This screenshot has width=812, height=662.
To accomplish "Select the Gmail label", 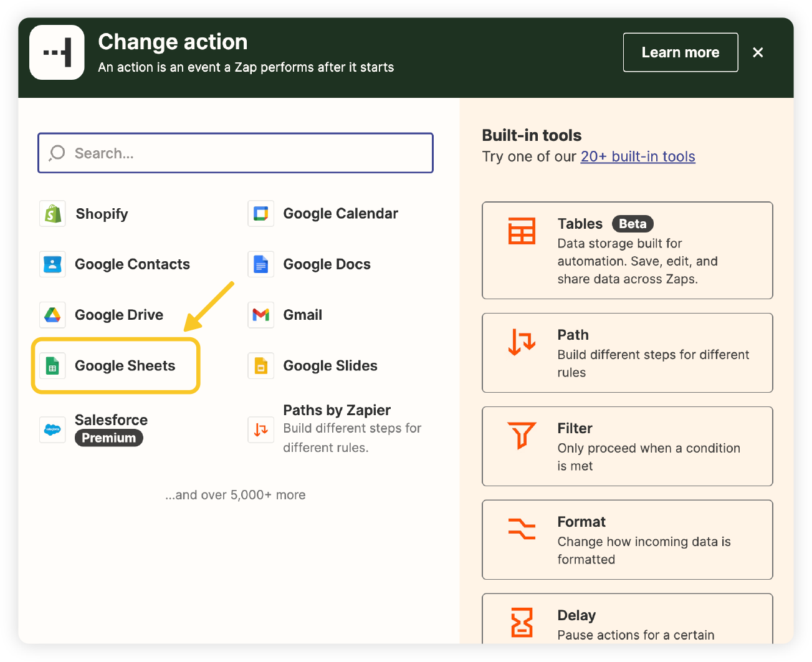I will pyautogui.click(x=302, y=315).
